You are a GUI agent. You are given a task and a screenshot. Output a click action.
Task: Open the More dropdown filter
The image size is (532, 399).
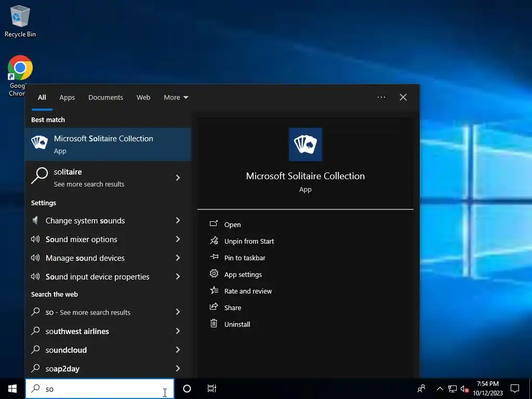(x=176, y=97)
